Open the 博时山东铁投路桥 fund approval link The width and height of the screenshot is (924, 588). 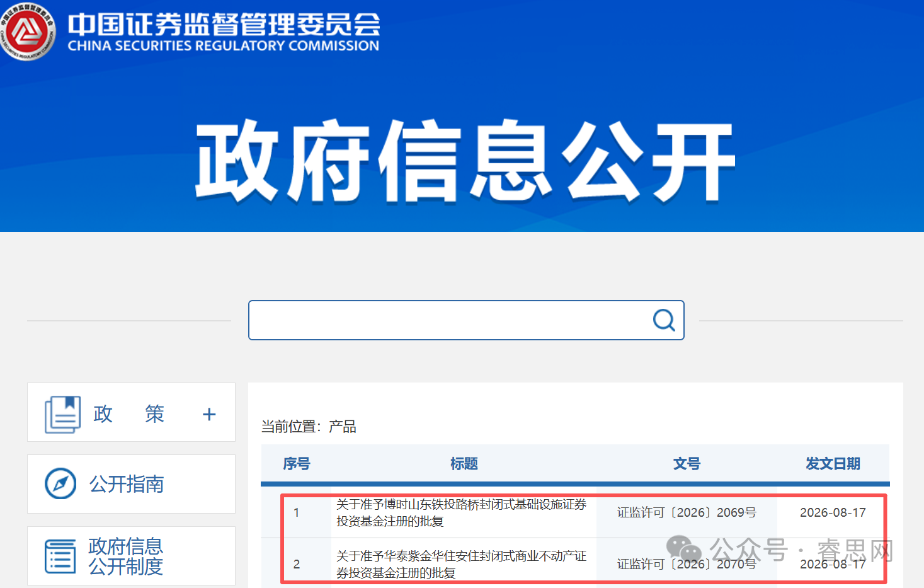tap(461, 512)
